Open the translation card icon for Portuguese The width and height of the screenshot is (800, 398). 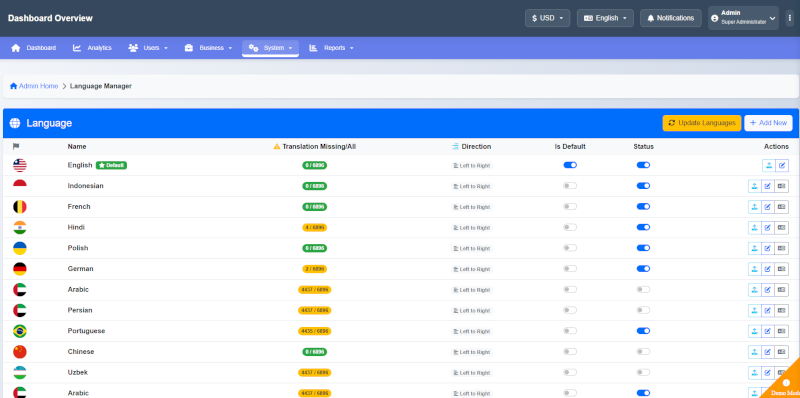click(x=782, y=331)
